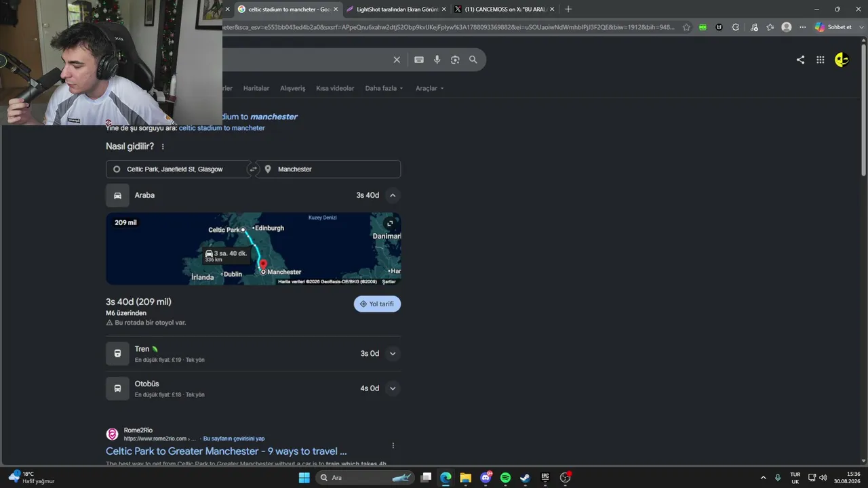Edit the Manchester destination field
The image size is (868, 488).
click(x=328, y=169)
